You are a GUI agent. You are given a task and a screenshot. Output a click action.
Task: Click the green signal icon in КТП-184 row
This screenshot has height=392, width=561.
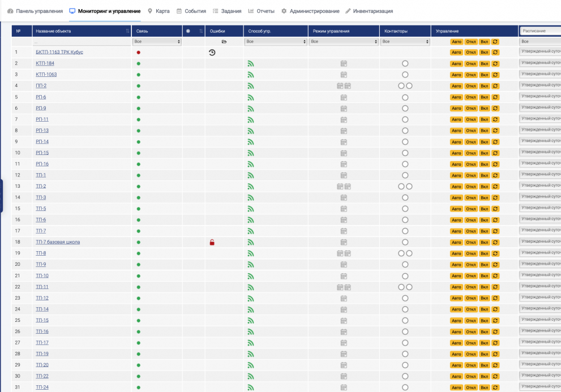click(251, 63)
